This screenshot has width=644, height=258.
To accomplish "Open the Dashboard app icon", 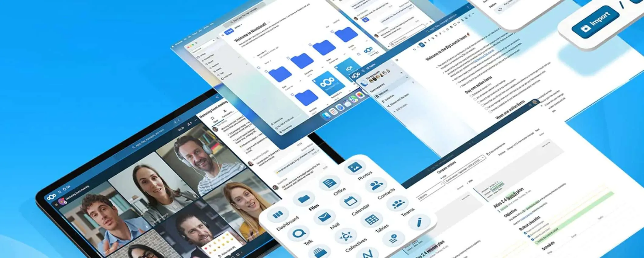I will coord(278,215).
